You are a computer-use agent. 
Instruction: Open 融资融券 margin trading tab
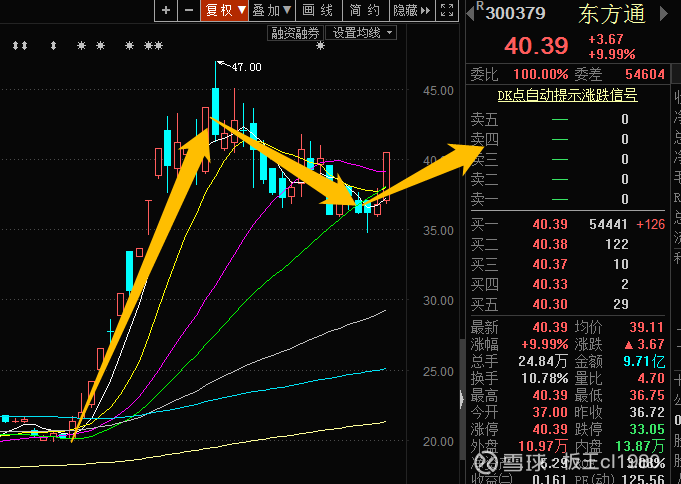pyautogui.click(x=295, y=33)
